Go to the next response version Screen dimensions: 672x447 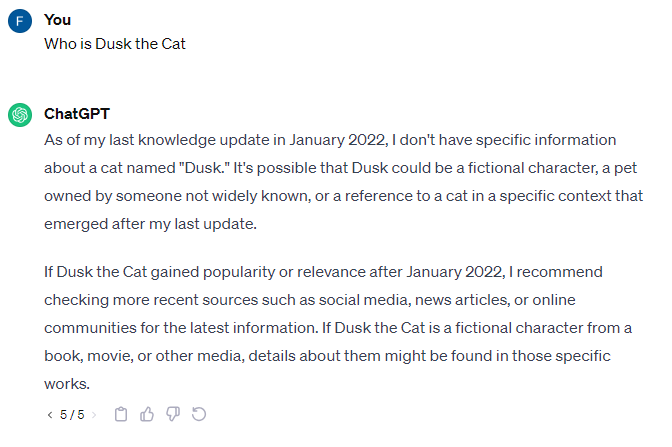click(x=94, y=415)
